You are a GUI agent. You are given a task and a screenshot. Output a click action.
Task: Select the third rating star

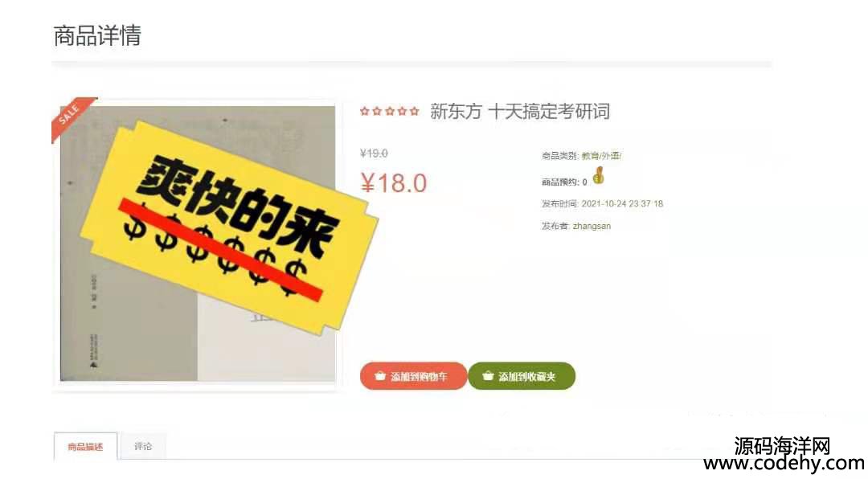click(x=390, y=111)
